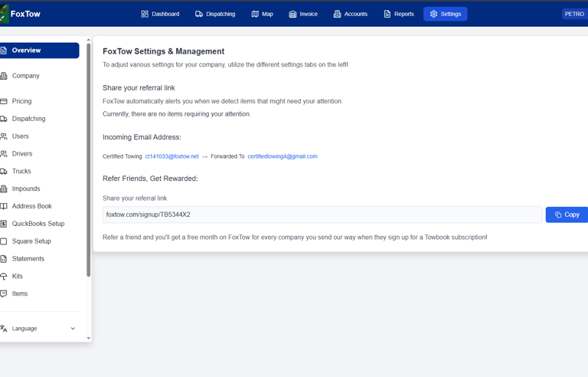Click the Dashboard grid icon
588x377 pixels.
(x=145, y=14)
